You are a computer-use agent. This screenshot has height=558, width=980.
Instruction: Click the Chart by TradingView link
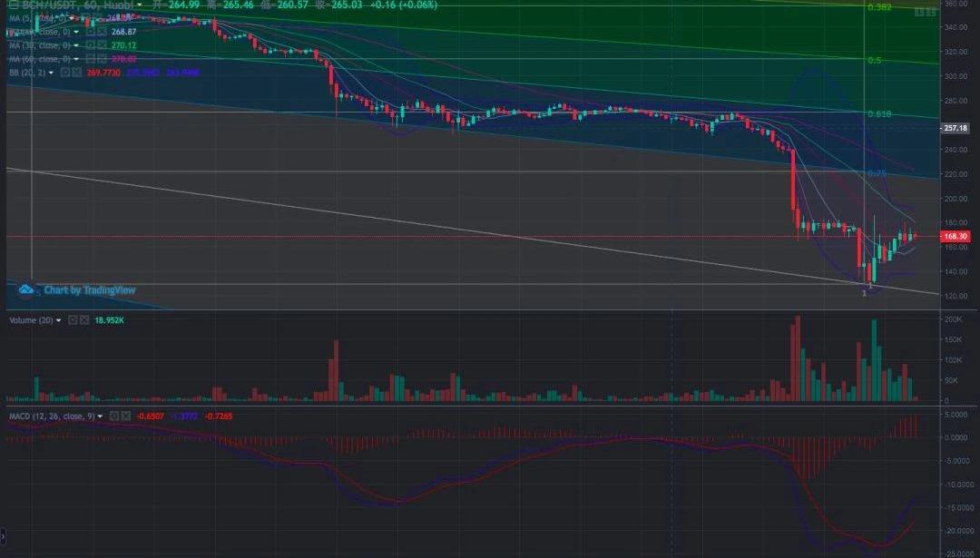tap(90, 290)
